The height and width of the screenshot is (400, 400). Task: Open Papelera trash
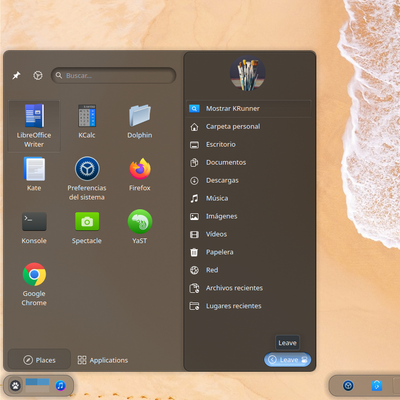(249, 252)
